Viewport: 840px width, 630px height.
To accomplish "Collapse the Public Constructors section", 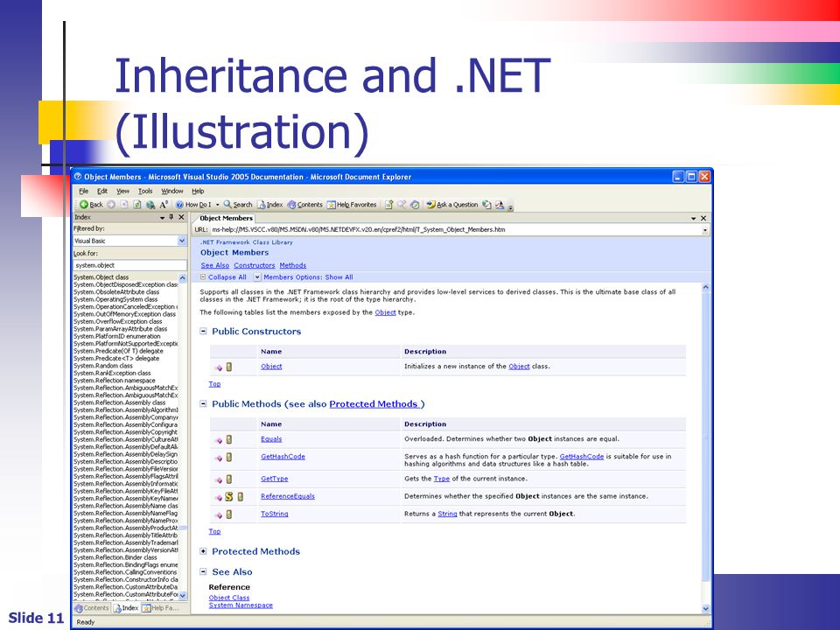I will coord(203,331).
